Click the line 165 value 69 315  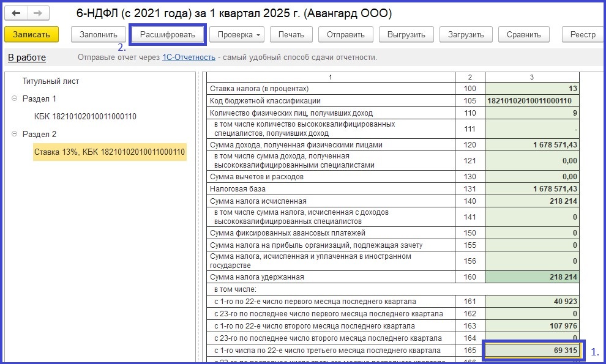click(533, 351)
